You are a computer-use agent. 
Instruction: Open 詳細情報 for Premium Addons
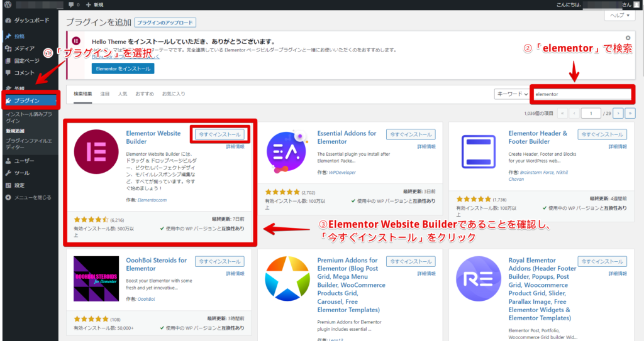pos(426,273)
